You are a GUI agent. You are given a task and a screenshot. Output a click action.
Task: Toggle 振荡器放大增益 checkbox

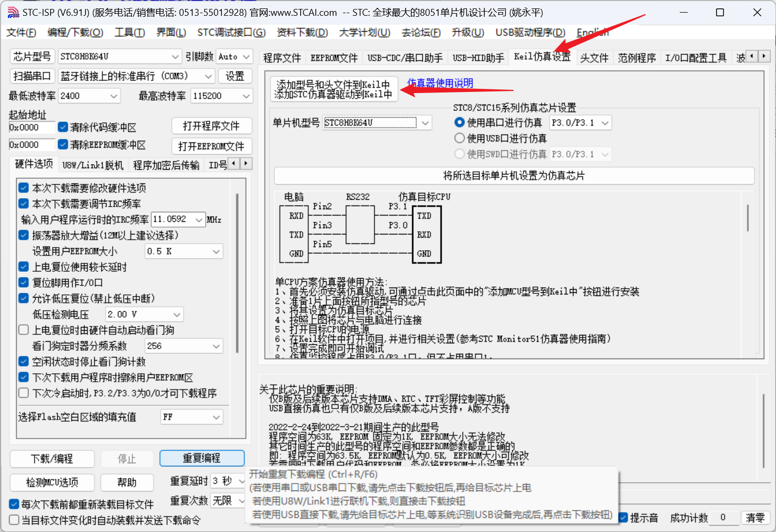point(24,235)
